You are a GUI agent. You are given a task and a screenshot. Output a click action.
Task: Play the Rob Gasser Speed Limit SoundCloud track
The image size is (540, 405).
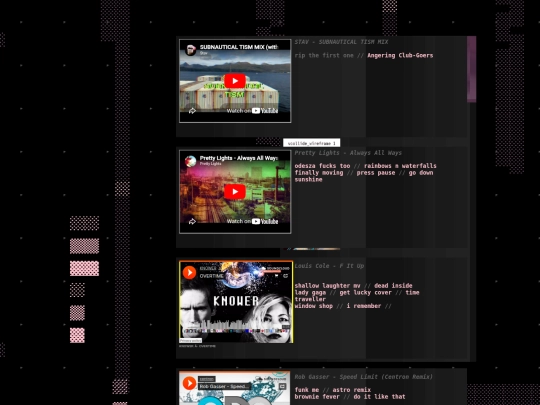click(x=189, y=383)
